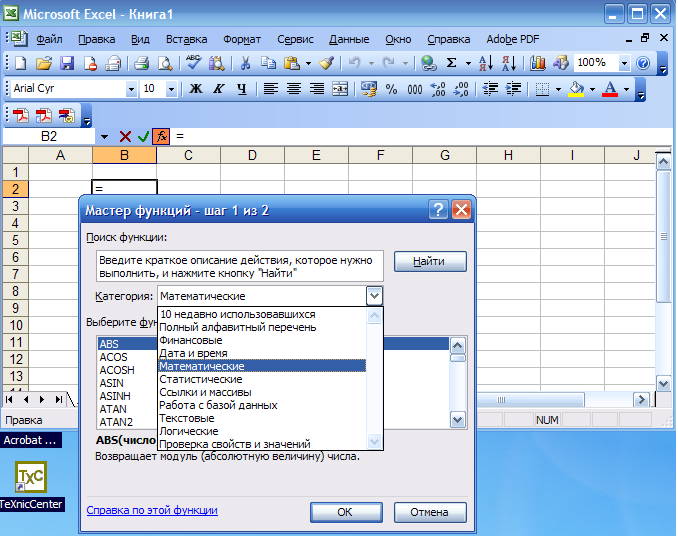The height and width of the screenshot is (537, 678).
Task: Choose Финансовые category from the list
Action: click(x=262, y=340)
